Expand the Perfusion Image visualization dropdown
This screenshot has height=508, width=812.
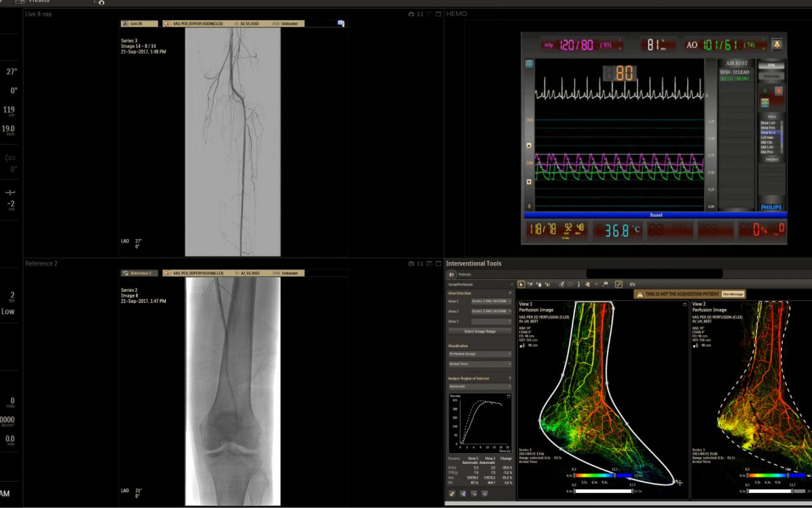(480, 354)
